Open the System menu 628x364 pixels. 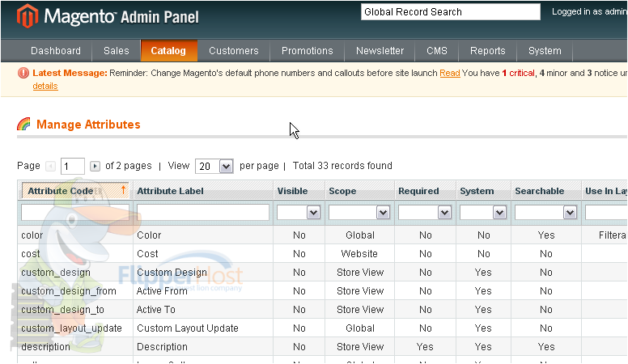pyautogui.click(x=545, y=51)
